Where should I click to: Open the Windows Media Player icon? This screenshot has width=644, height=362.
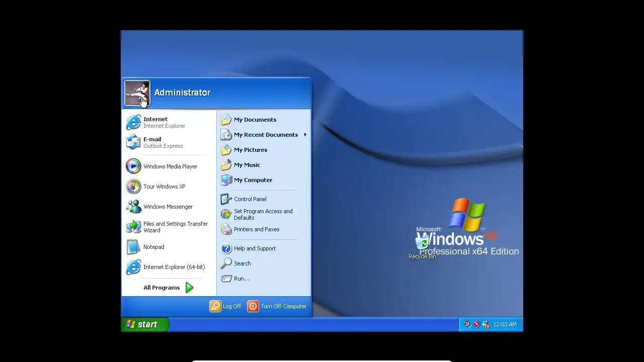tap(133, 166)
